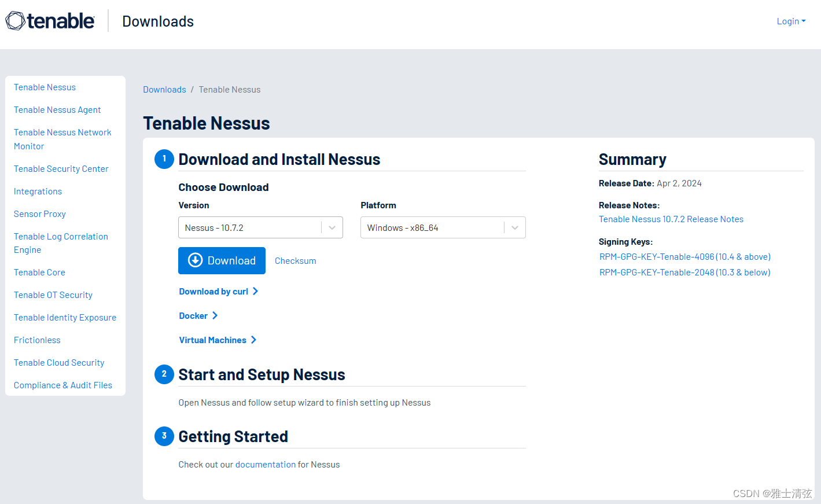Open Compliance & Audit Files
The image size is (821, 504).
(x=63, y=385)
